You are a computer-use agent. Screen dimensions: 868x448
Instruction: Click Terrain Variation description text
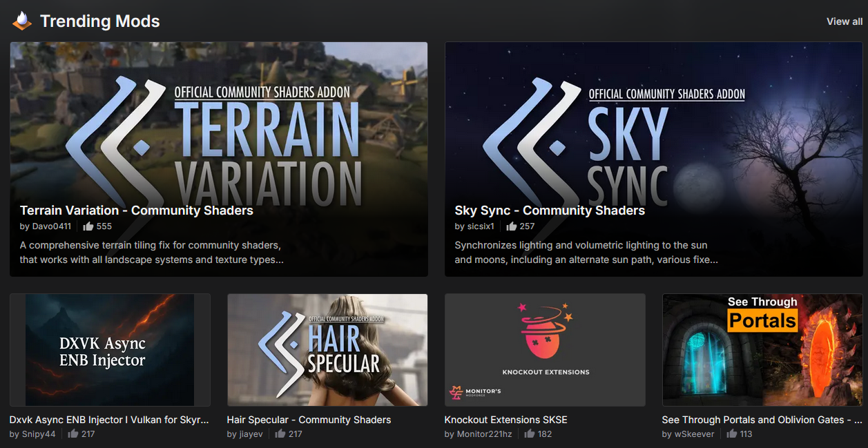(x=152, y=253)
